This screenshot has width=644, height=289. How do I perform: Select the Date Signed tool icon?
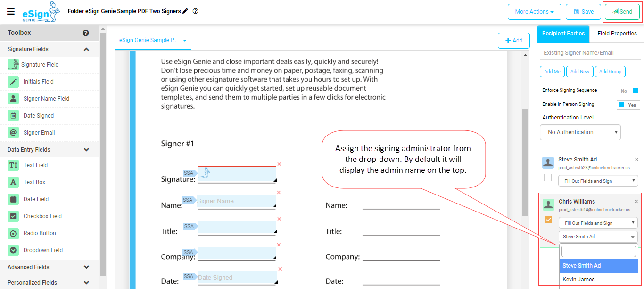coord(13,116)
